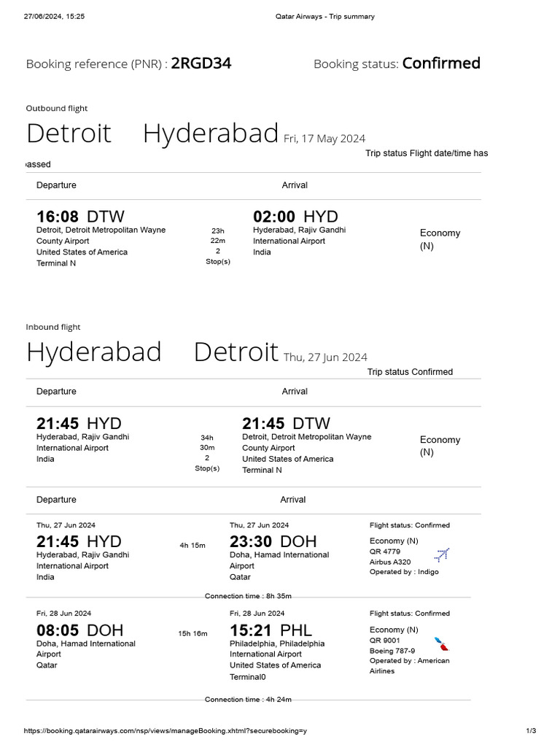Click the Confirmed booking status text
This screenshot has width=560, height=747.
(x=441, y=63)
